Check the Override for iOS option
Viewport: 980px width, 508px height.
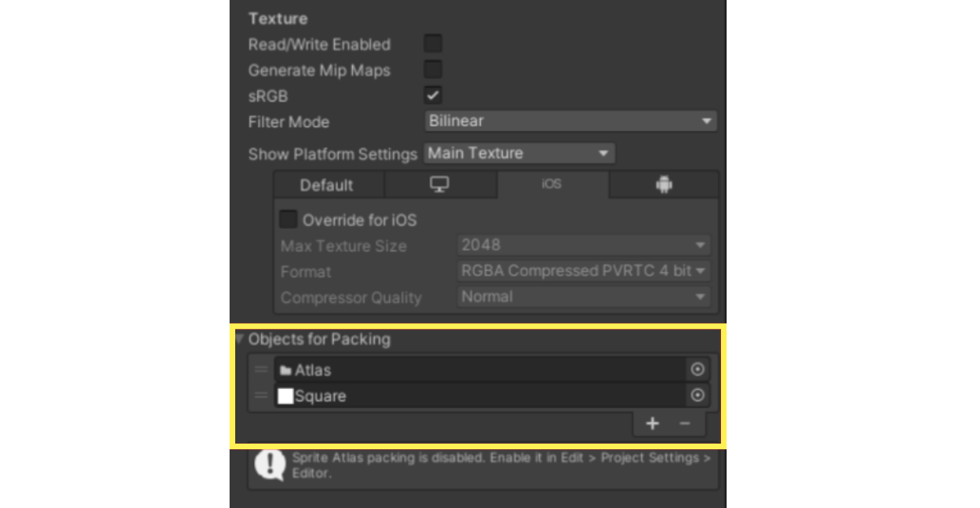click(288, 219)
